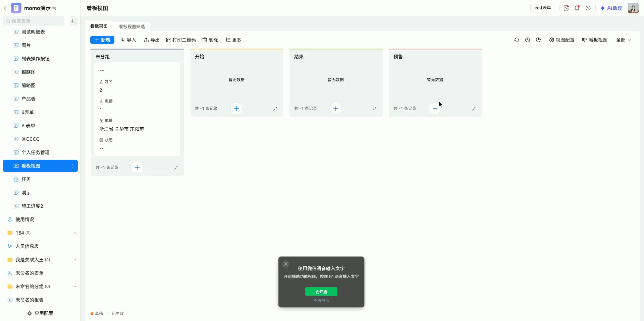Screen dimensions: 644x321
Task: Collapse the 未分组 column with the shrink icon
Action: tap(176, 168)
